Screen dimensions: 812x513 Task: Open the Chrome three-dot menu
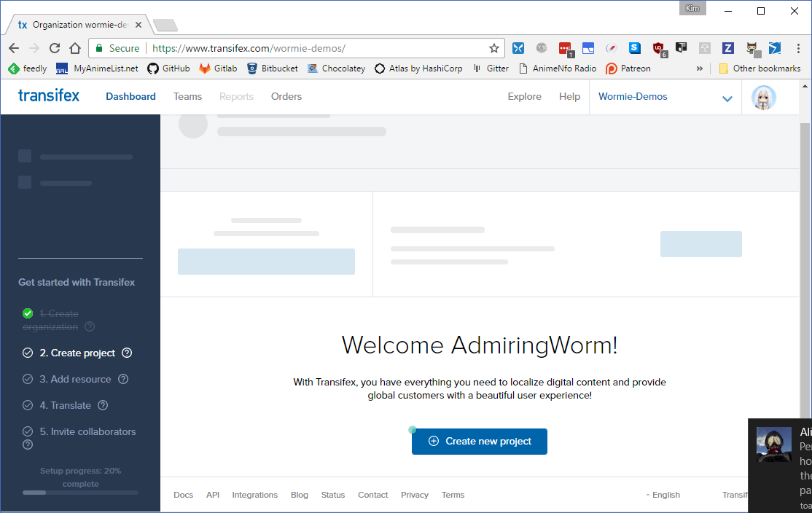click(x=798, y=48)
